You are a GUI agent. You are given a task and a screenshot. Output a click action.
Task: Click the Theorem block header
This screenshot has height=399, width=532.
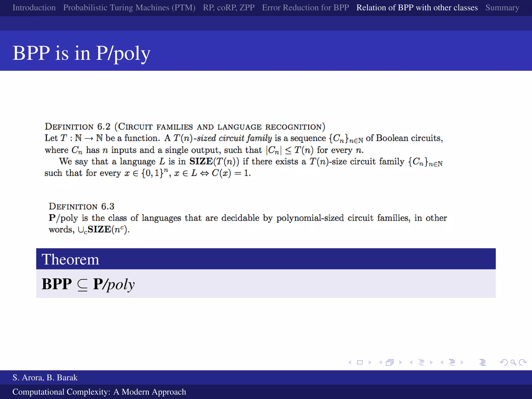click(266, 259)
